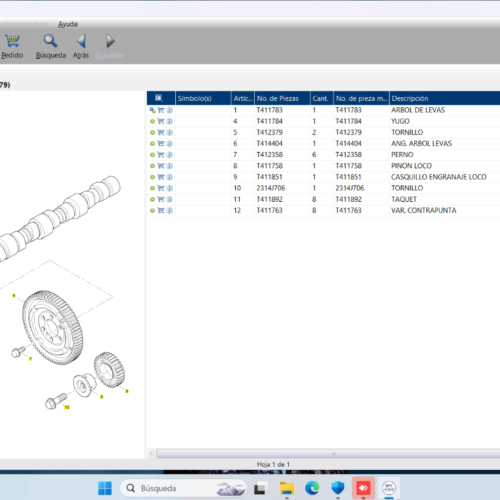The height and width of the screenshot is (500, 500).
Task: Select part number T411783 in No. de Piezas
Action: 269,110
